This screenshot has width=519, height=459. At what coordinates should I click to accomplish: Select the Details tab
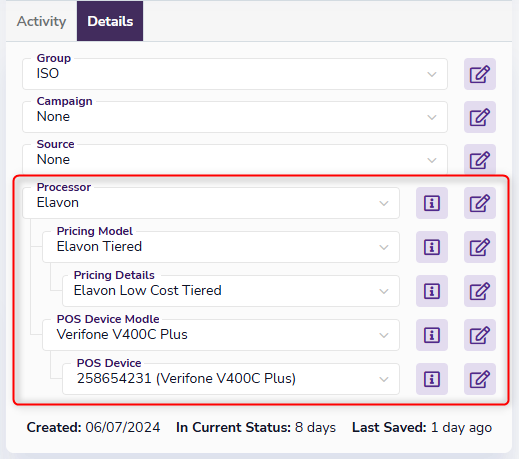[x=110, y=21]
